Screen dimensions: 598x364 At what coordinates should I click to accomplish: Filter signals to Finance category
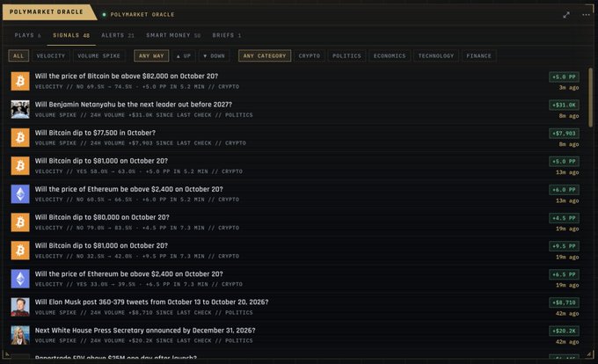pos(479,56)
